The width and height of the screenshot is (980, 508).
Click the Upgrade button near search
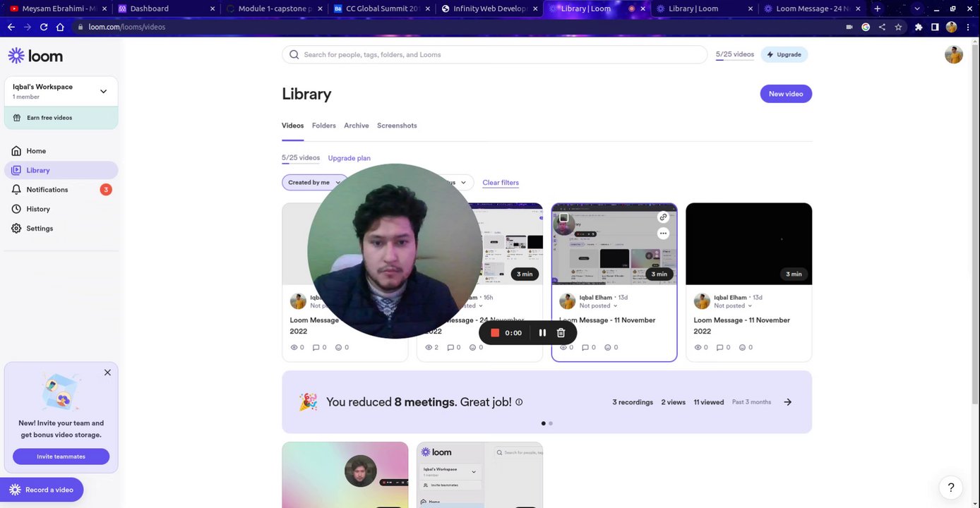[784, 54]
